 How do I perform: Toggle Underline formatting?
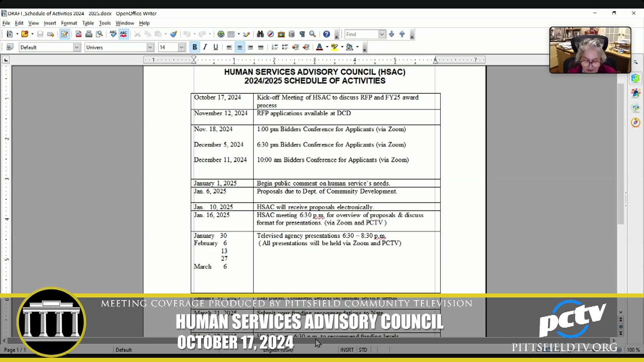click(x=216, y=47)
